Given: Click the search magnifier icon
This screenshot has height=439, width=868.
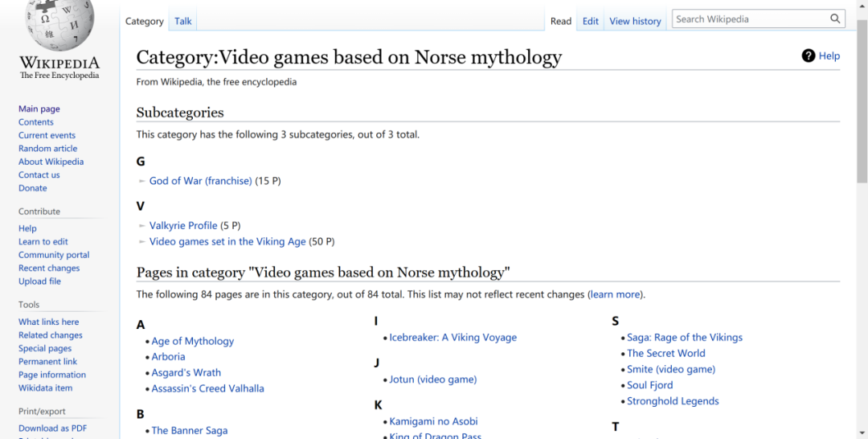Looking at the screenshot, I should point(835,18).
